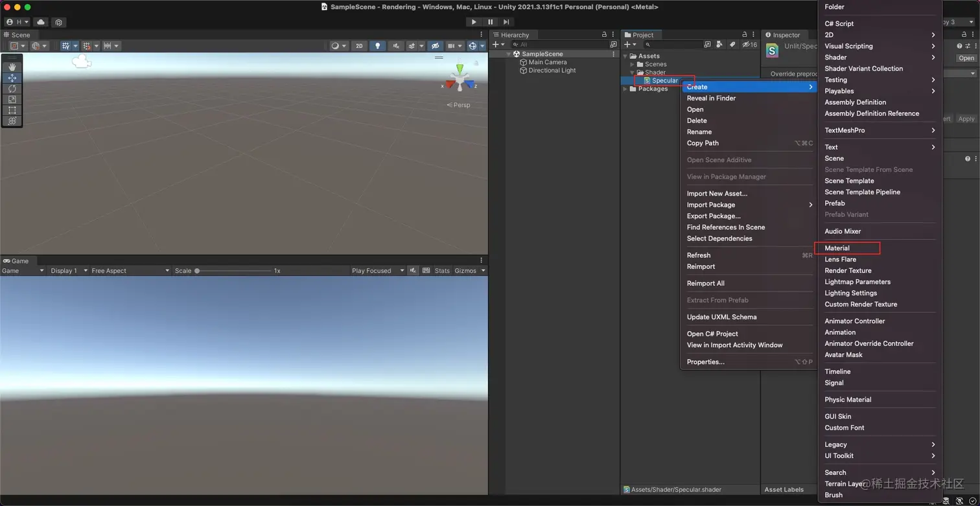
Task: Adjust the Game view Scale slider
Action: pyautogui.click(x=197, y=271)
